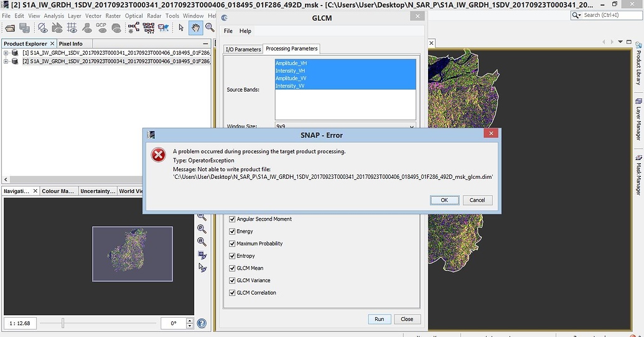Switch to the Pixel Info tab
Viewport: 644px width, 337px height.
pyautogui.click(x=71, y=44)
